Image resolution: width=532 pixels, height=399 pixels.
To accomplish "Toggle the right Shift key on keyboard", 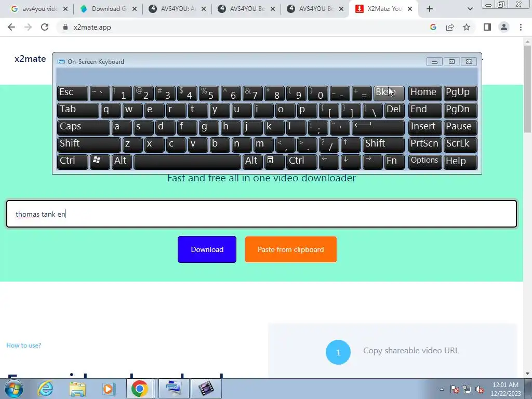I will tap(383, 144).
